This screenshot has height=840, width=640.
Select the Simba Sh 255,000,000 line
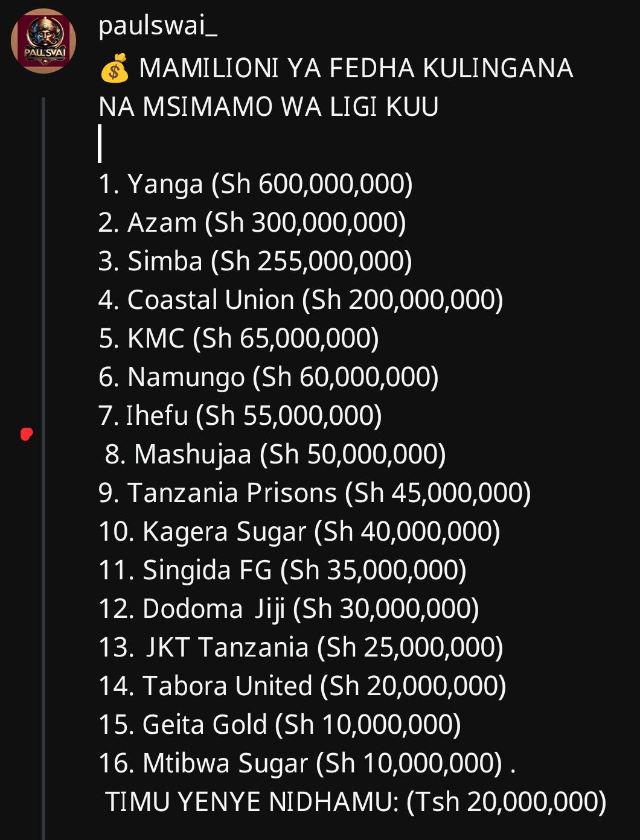point(255,261)
